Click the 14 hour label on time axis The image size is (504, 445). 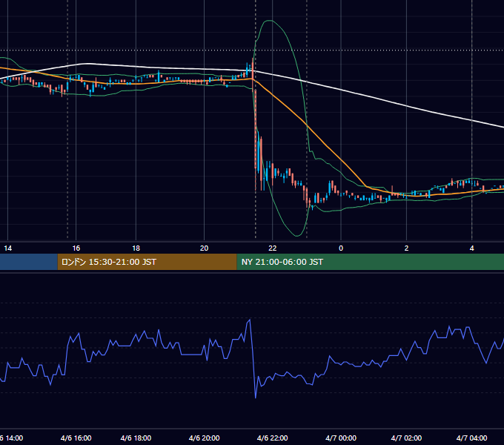click(x=7, y=248)
